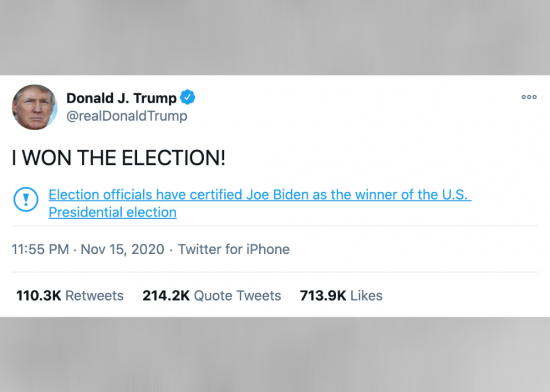
Task: Click the gray area above the tweet
Action: click(x=275, y=36)
